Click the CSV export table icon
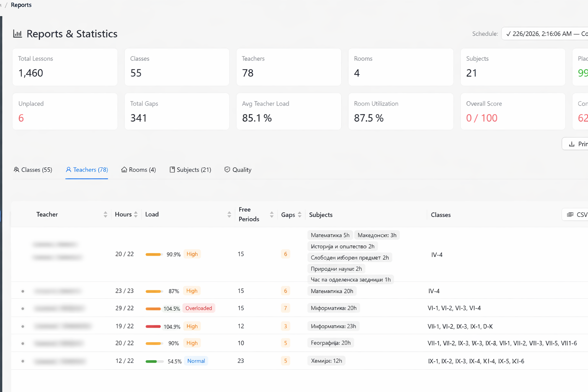This screenshot has width=588, height=392. point(570,215)
